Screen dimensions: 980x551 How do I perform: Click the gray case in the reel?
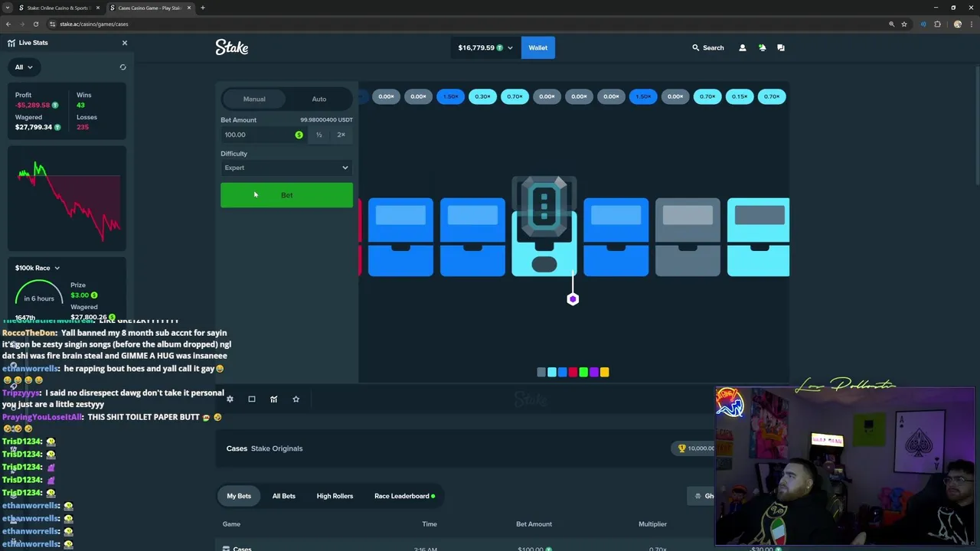click(688, 237)
